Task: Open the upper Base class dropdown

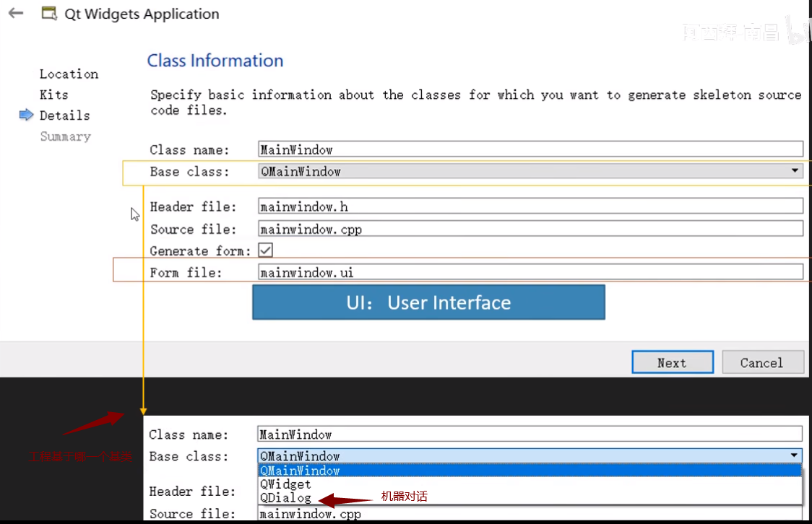Action: coord(530,172)
